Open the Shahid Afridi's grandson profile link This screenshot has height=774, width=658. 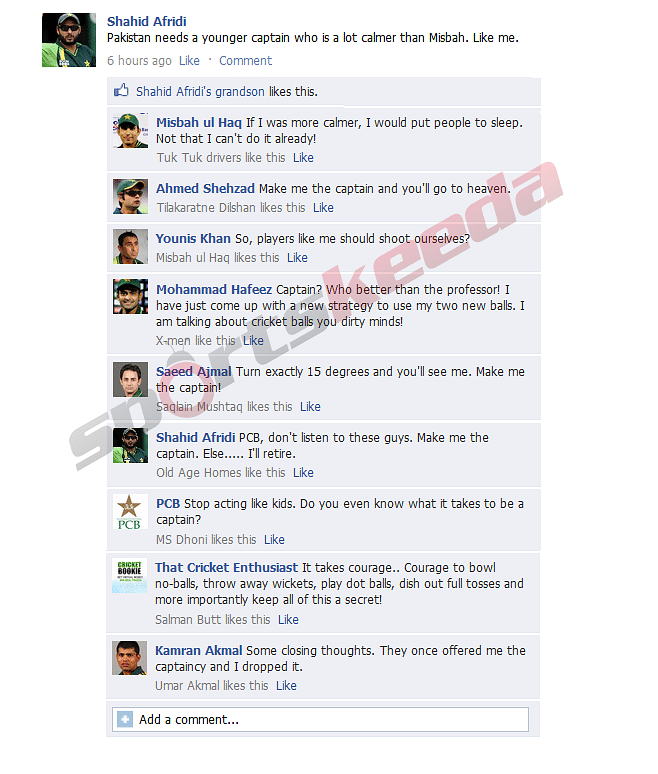[200, 92]
